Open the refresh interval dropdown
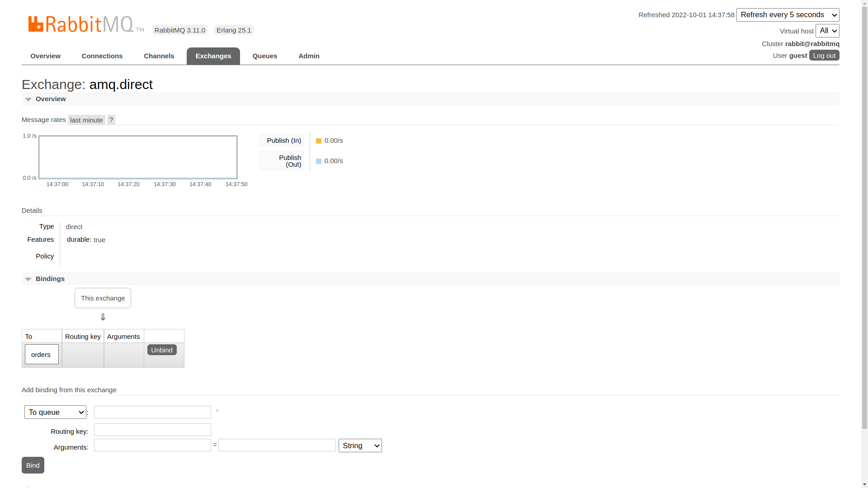868x488 pixels. tap(788, 15)
